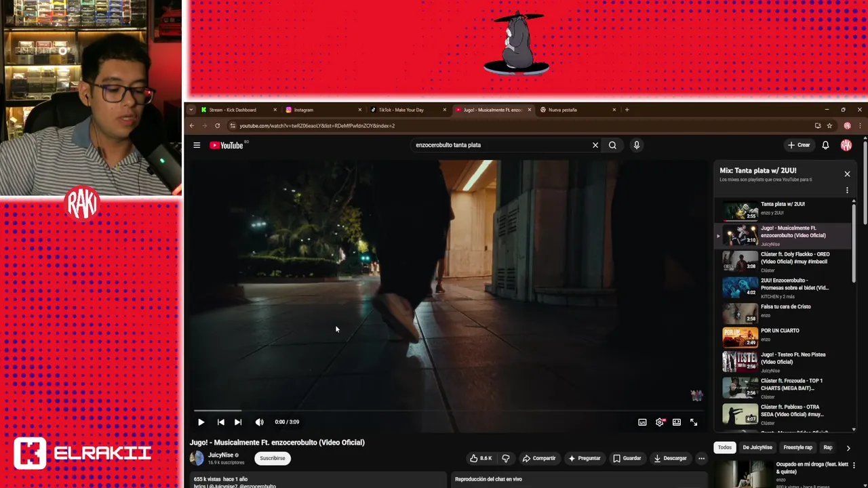Screen dimensions: 868x488
Task: Play the video
Action: [x=201, y=422]
